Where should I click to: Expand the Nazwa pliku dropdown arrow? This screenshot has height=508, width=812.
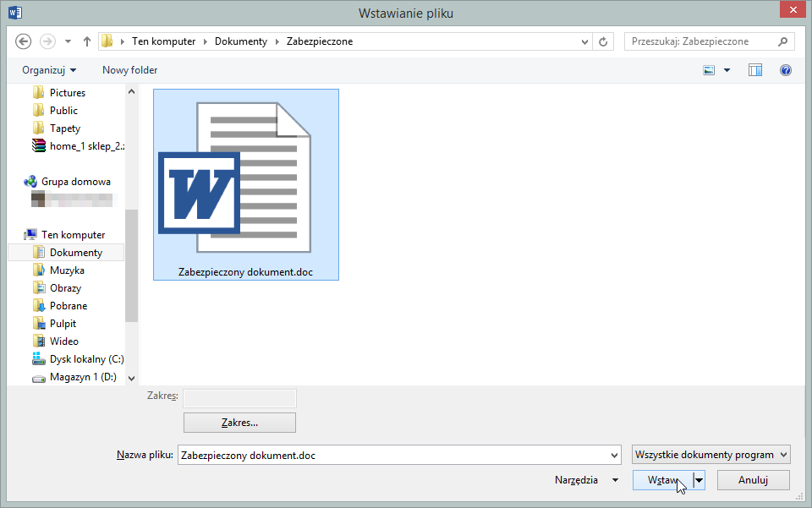click(615, 456)
